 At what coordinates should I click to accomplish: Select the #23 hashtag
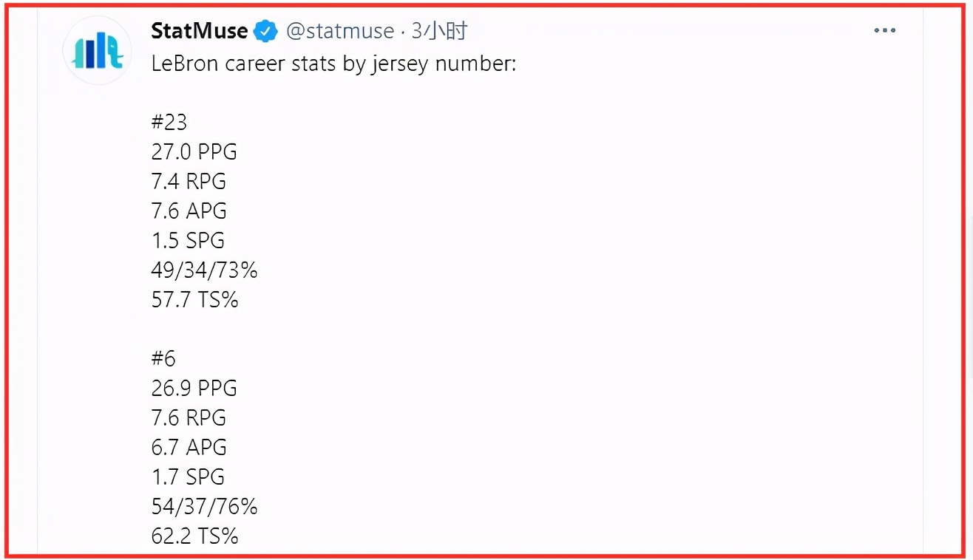pos(169,122)
